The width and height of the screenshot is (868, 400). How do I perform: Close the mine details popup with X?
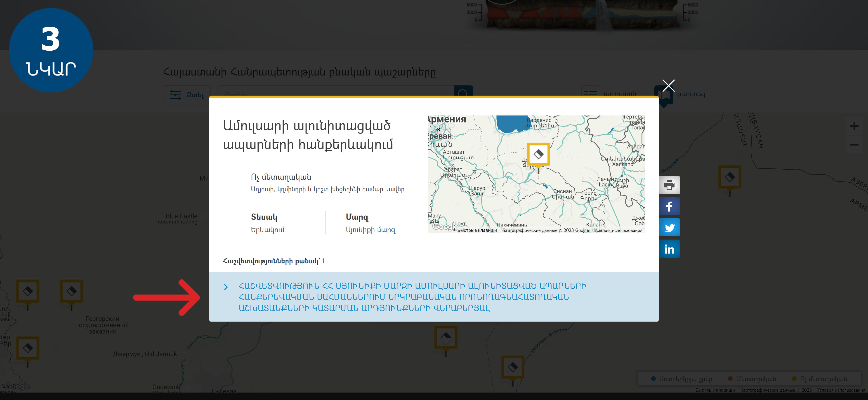click(668, 86)
